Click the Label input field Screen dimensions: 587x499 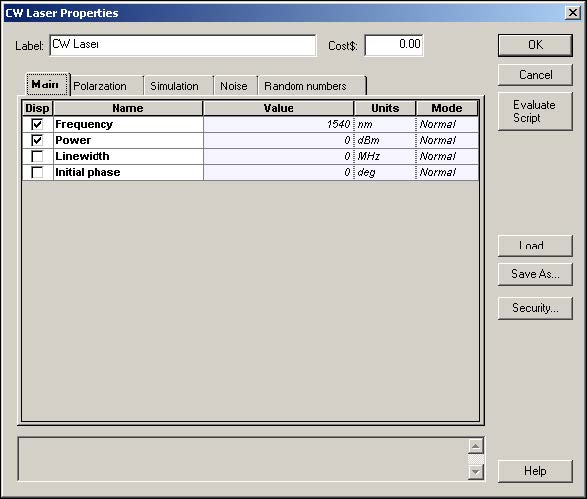[183, 45]
